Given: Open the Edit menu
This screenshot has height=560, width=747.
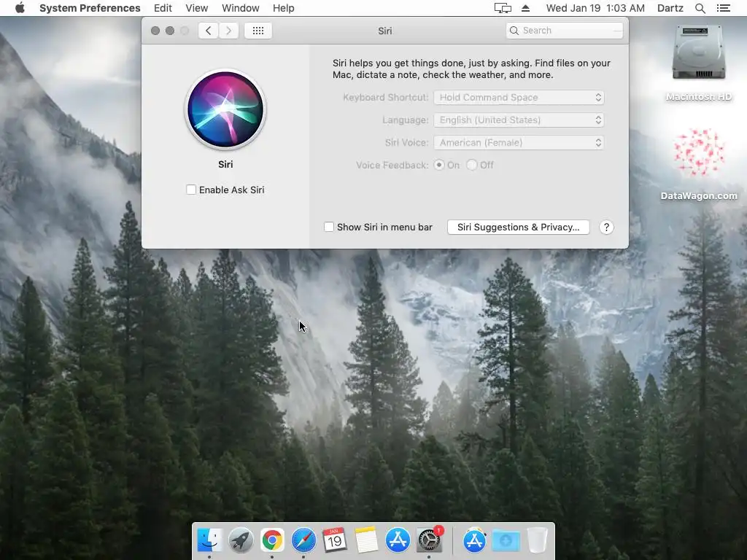Looking at the screenshot, I should (x=163, y=8).
